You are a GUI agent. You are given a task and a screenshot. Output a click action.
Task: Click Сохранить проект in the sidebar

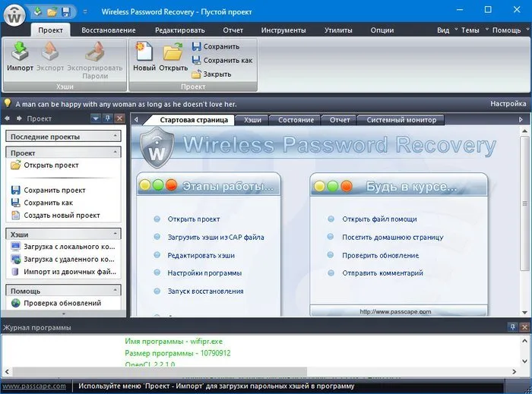[48, 191]
